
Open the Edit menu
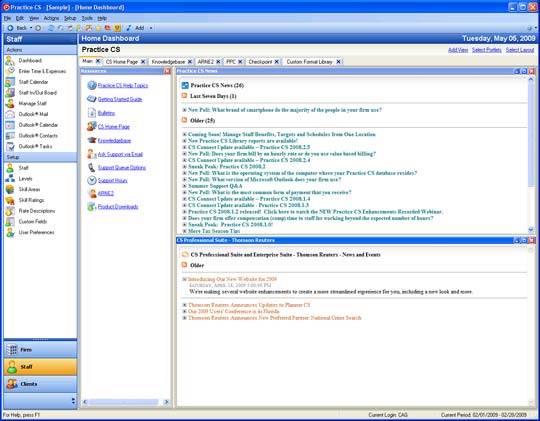point(20,18)
